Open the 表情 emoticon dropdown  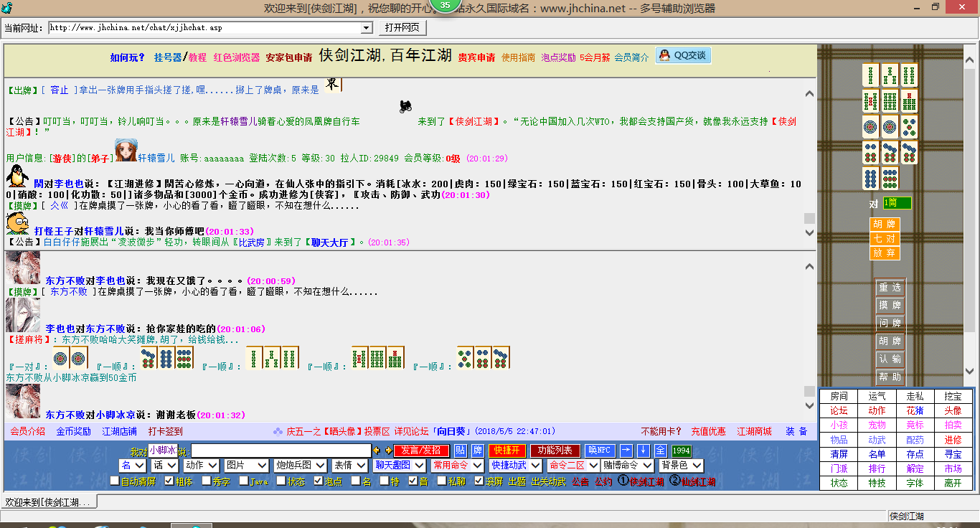pyautogui.click(x=350, y=466)
